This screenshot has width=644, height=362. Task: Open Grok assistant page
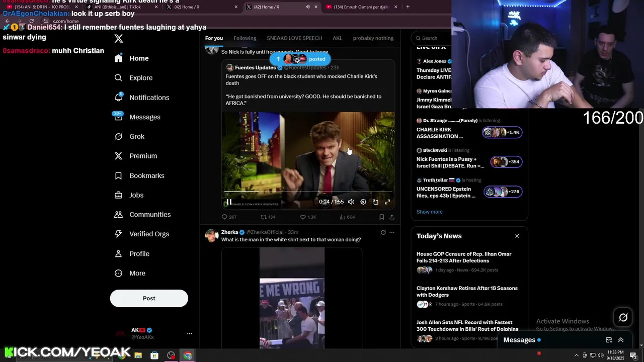[x=129, y=136]
